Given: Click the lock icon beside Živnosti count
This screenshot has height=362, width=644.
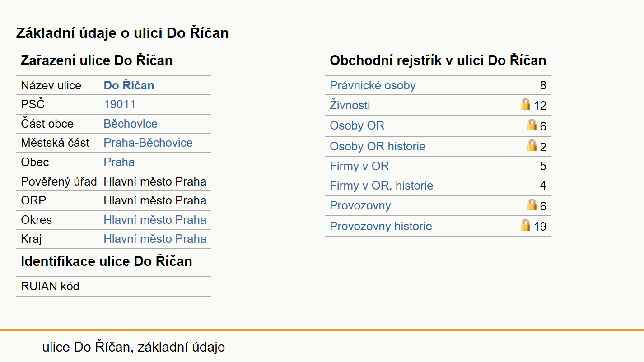Looking at the screenshot, I should pos(525,104).
